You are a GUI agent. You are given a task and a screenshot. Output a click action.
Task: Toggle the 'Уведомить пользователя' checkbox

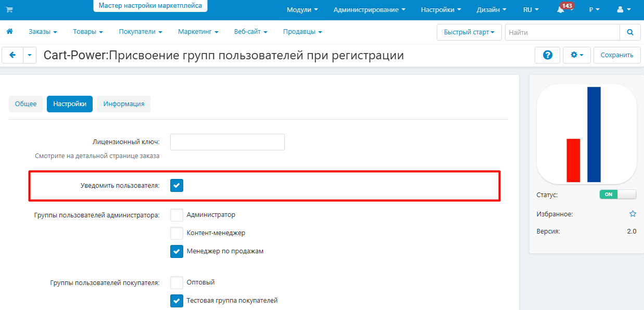177,185
